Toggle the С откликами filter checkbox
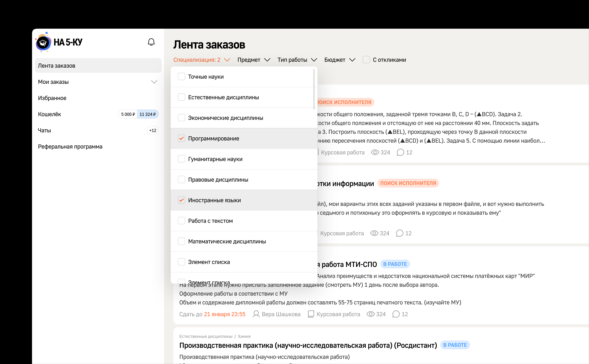 click(366, 60)
